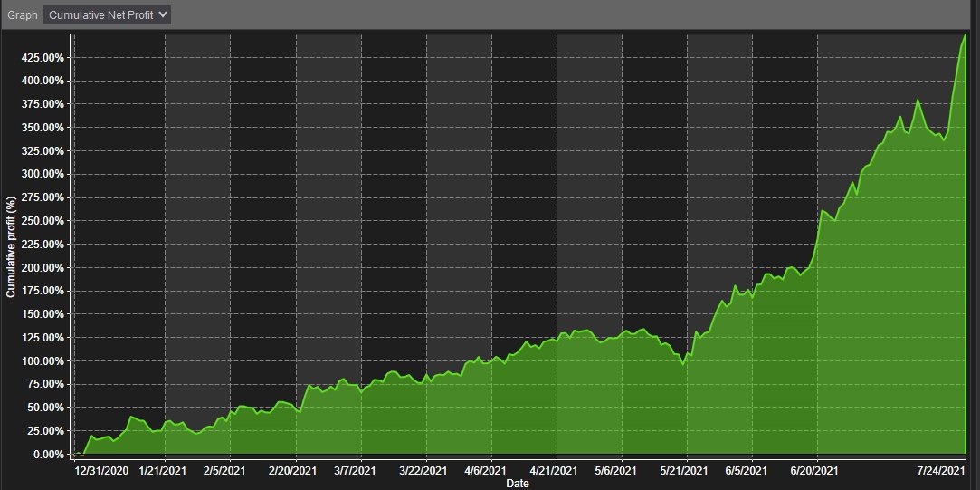Click the 200.00% y-axis label

tap(42, 268)
